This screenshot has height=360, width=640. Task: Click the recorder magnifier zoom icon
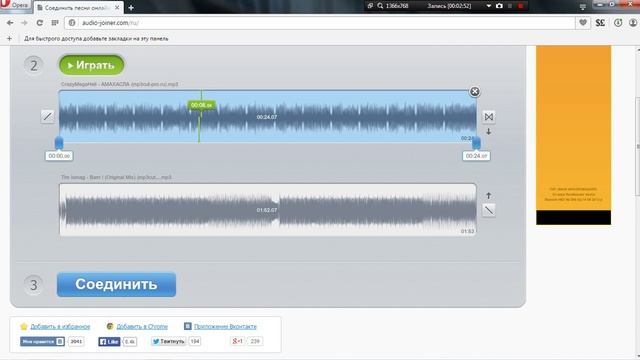coord(380,6)
